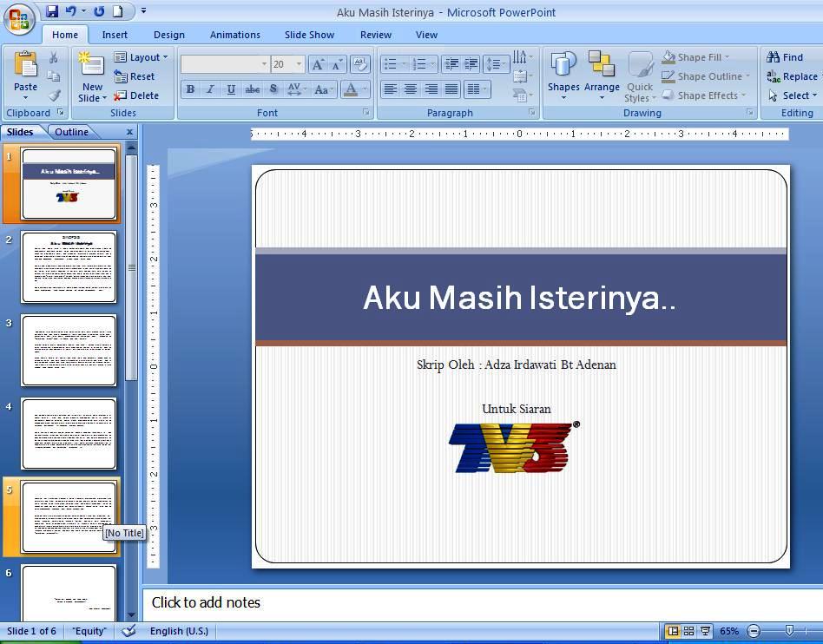The width and height of the screenshot is (823, 644).
Task: Toggle Bold formatting
Action: [190, 89]
